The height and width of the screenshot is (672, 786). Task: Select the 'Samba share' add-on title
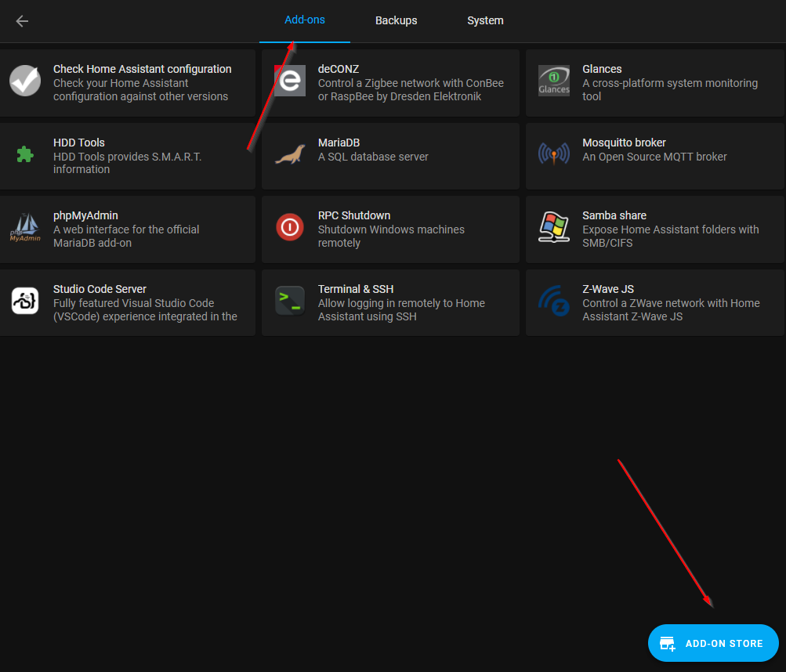[614, 215]
